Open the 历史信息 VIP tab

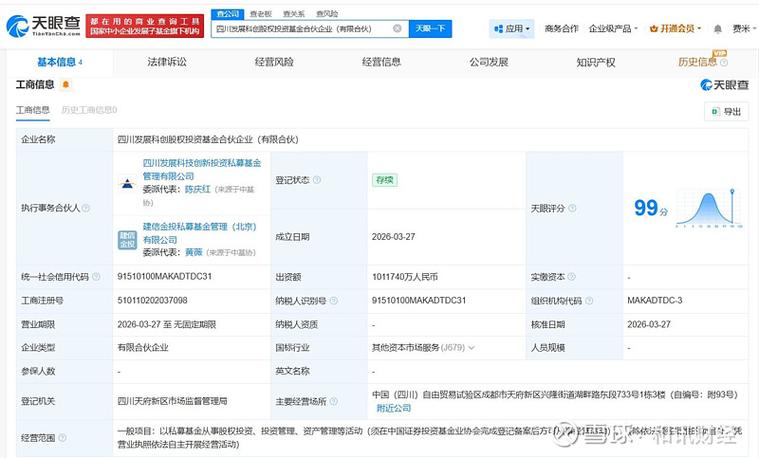click(x=698, y=62)
